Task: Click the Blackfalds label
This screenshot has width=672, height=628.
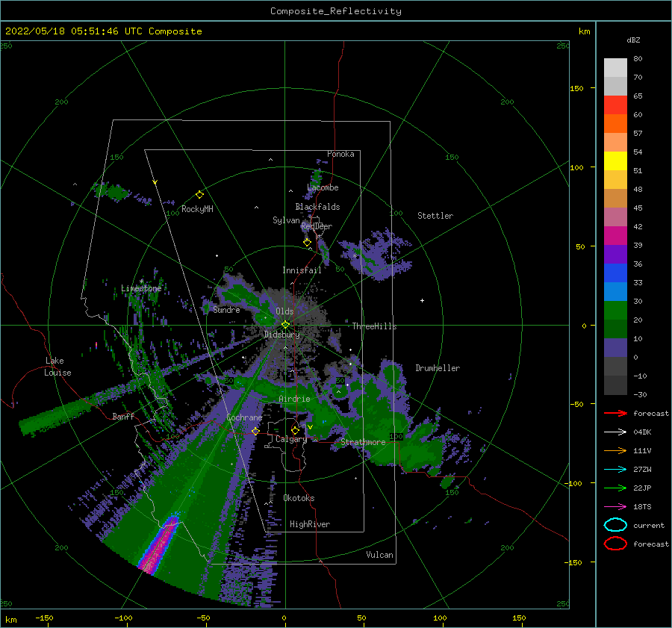Action: coord(317,207)
